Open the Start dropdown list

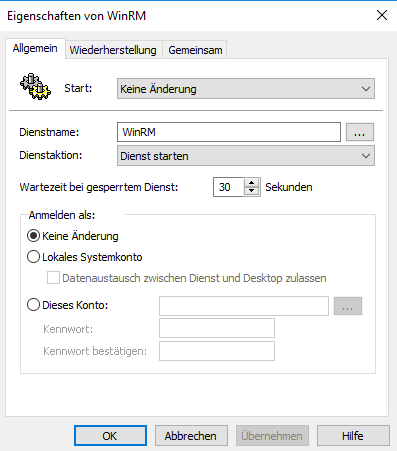(246, 89)
